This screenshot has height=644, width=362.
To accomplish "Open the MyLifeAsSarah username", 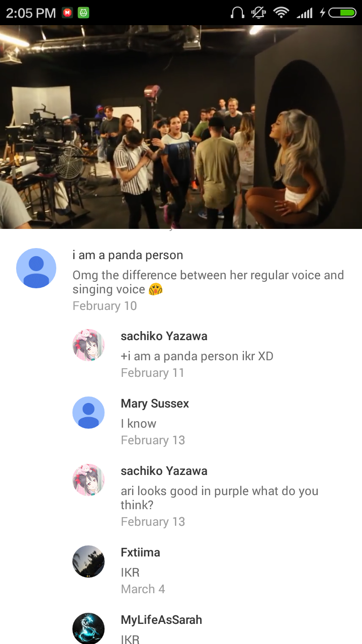I will (x=161, y=620).
